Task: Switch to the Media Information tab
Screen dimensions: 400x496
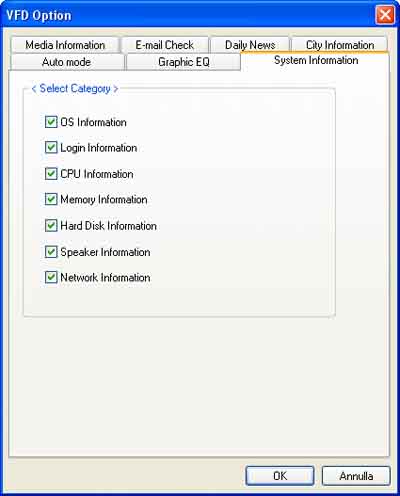Action: [x=65, y=45]
